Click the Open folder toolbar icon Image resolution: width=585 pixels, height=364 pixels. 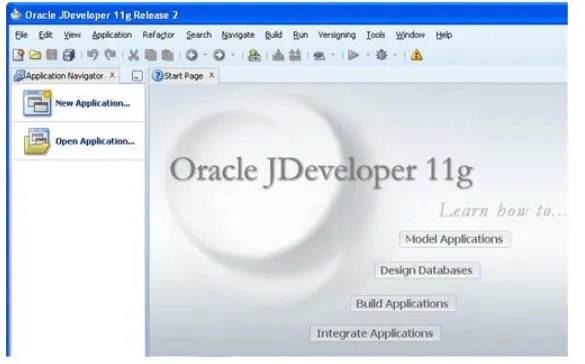(x=35, y=55)
